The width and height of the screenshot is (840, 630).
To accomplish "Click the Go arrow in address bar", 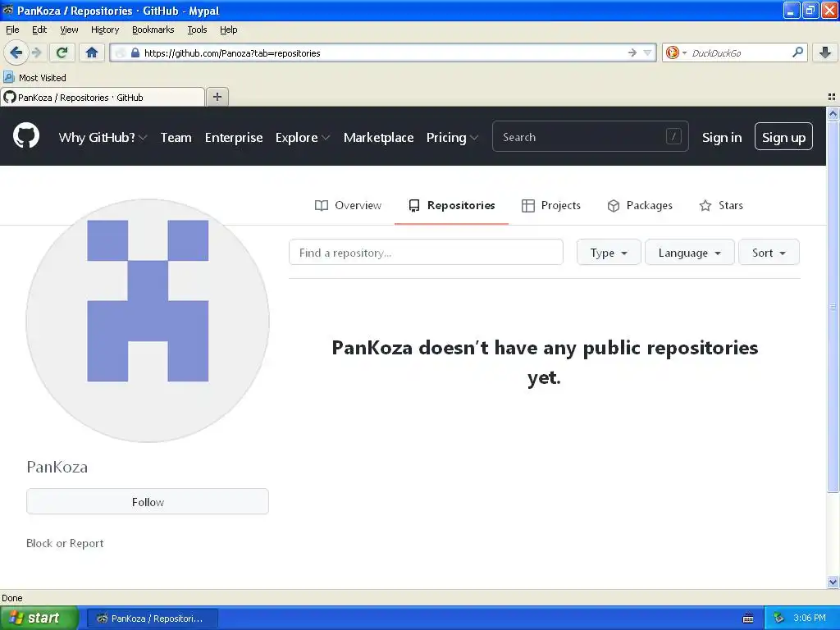I will [632, 52].
